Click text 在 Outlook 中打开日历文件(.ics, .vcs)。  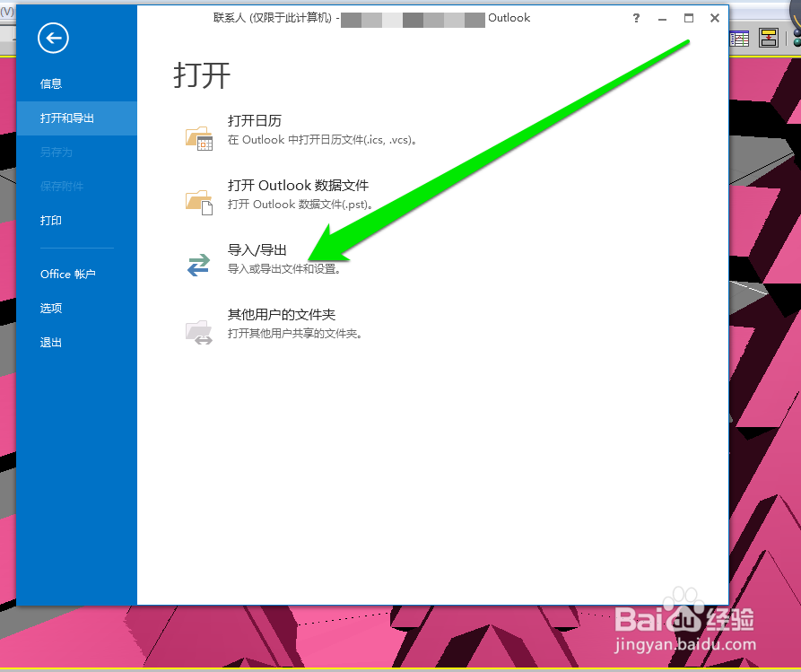[x=322, y=140]
